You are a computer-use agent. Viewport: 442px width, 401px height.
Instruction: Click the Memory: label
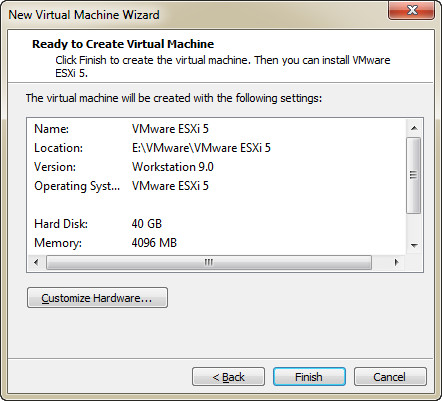coord(58,243)
